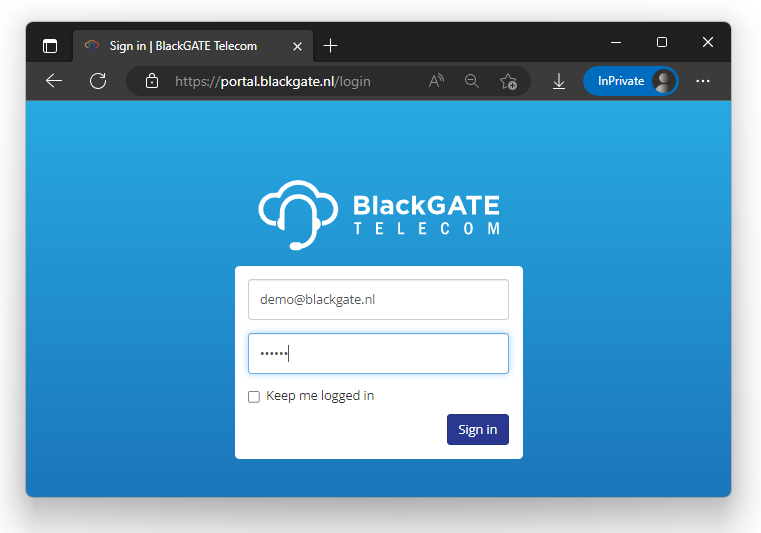The image size is (761, 533).
Task: Select the Sign in | BlackGATE Telecom tab
Action: (x=193, y=46)
